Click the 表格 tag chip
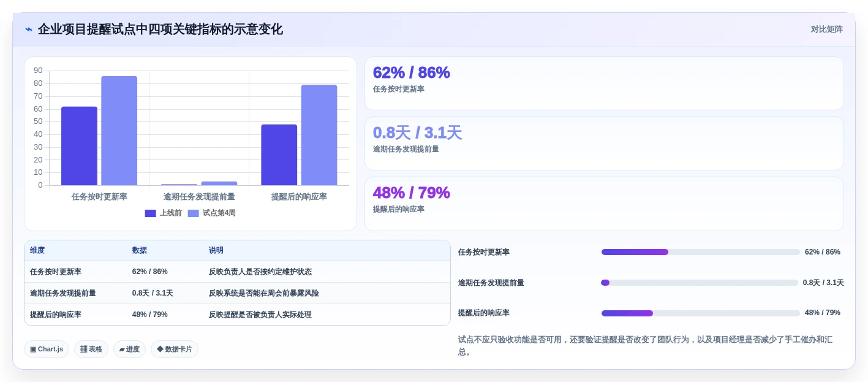This screenshot has width=868, height=382. click(x=91, y=350)
